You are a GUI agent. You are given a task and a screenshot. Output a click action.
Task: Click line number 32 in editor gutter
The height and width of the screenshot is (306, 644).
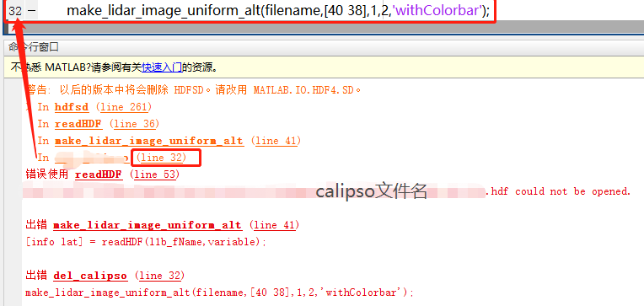[x=15, y=11]
